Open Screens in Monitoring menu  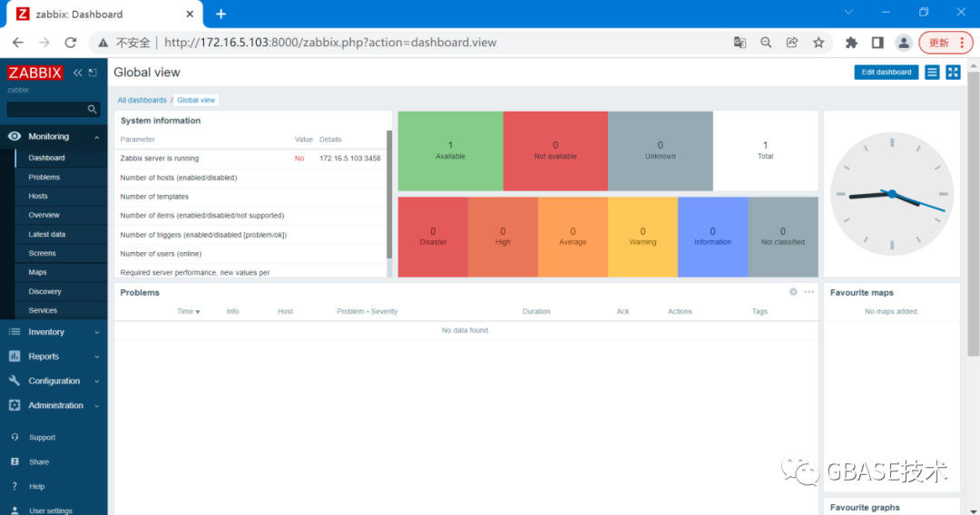(x=62, y=253)
